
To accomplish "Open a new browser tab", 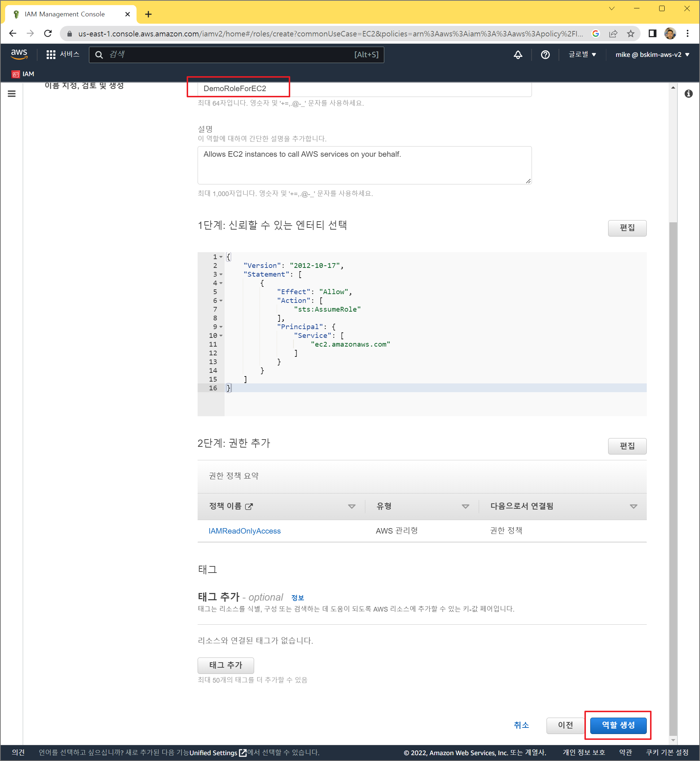I will (x=148, y=14).
